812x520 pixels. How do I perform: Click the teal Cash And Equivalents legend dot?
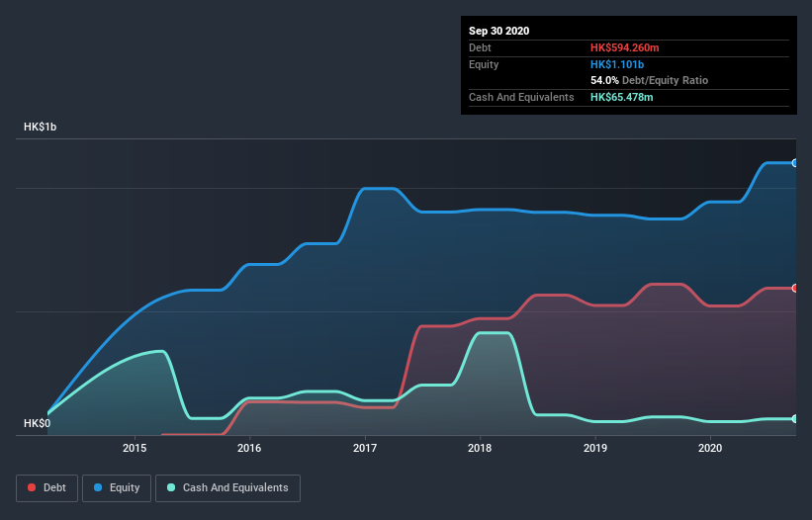click(x=171, y=487)
